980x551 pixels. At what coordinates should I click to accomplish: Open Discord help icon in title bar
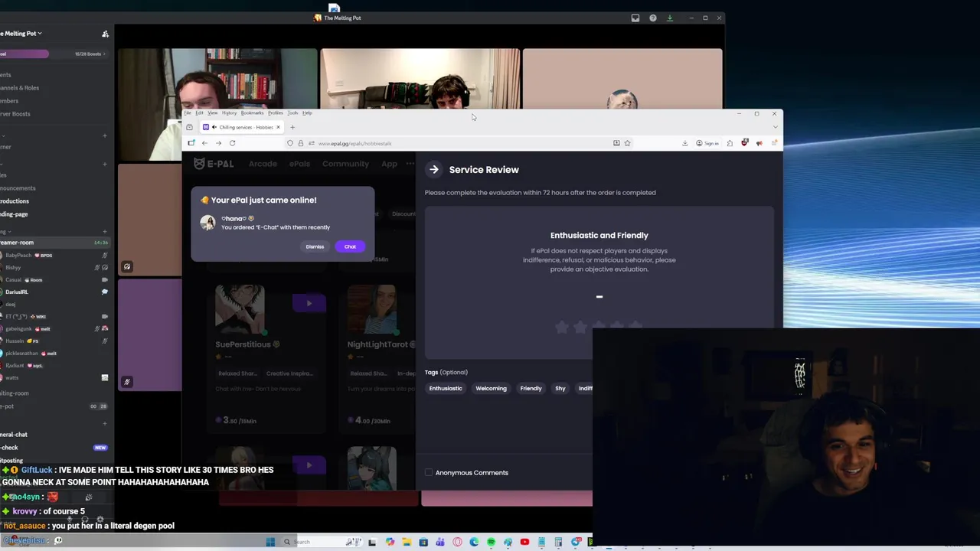(x=652, y=18)
